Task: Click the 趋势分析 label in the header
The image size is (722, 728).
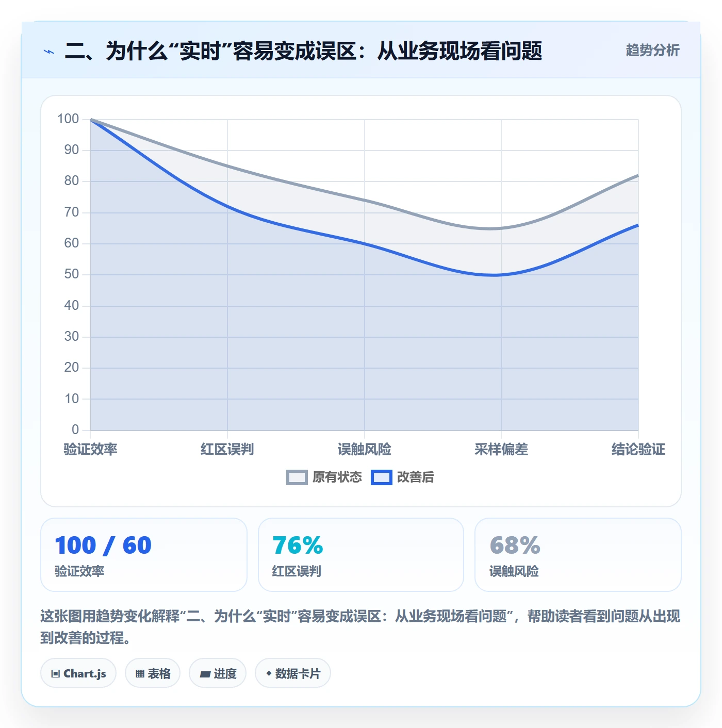Action: click(x=652, y=50)
